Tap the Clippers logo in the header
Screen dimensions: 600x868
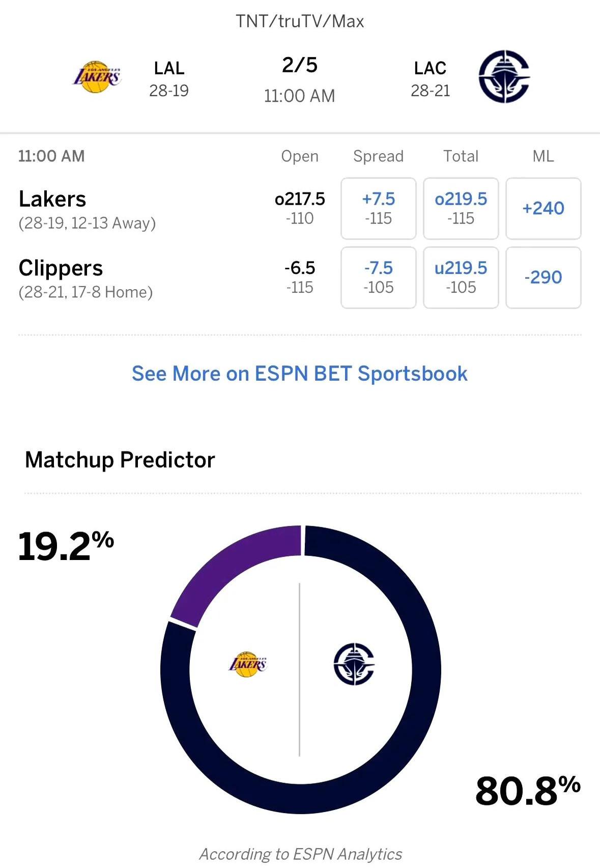click(504, 77)
